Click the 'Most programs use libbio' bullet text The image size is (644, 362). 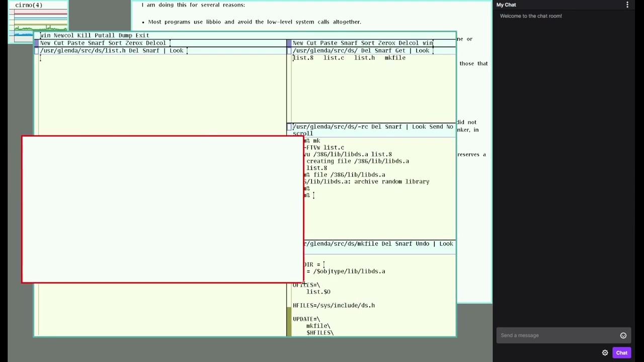click(x=255, y=22)
